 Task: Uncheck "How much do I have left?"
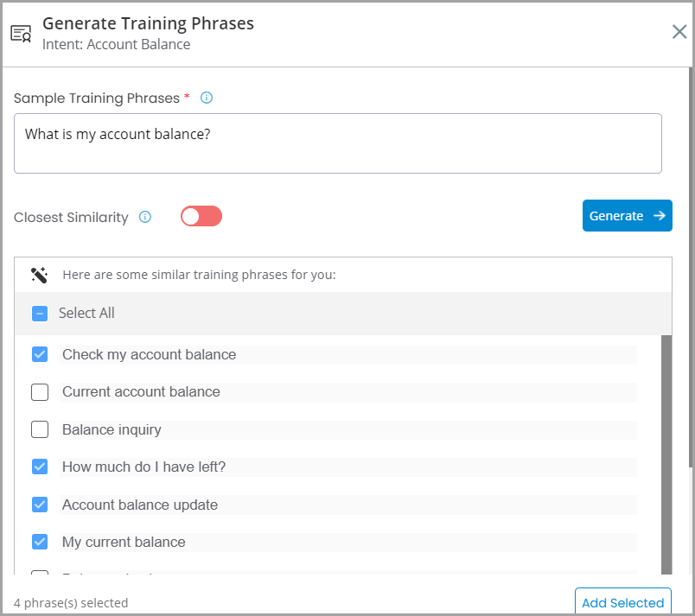40,467
